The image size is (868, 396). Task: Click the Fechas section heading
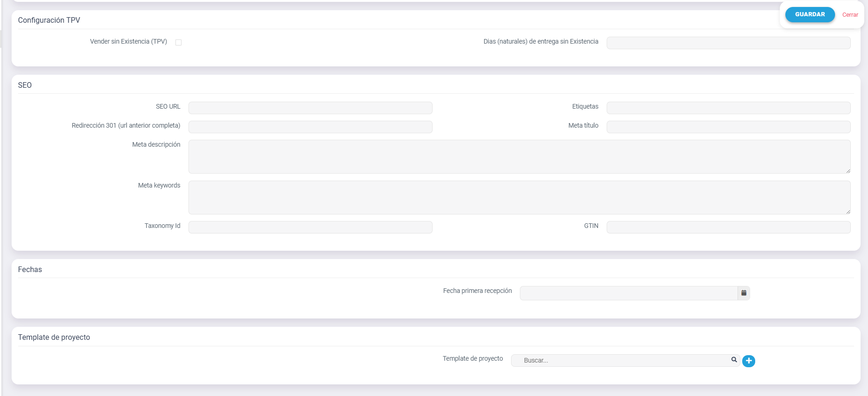[x=30, y=269]
